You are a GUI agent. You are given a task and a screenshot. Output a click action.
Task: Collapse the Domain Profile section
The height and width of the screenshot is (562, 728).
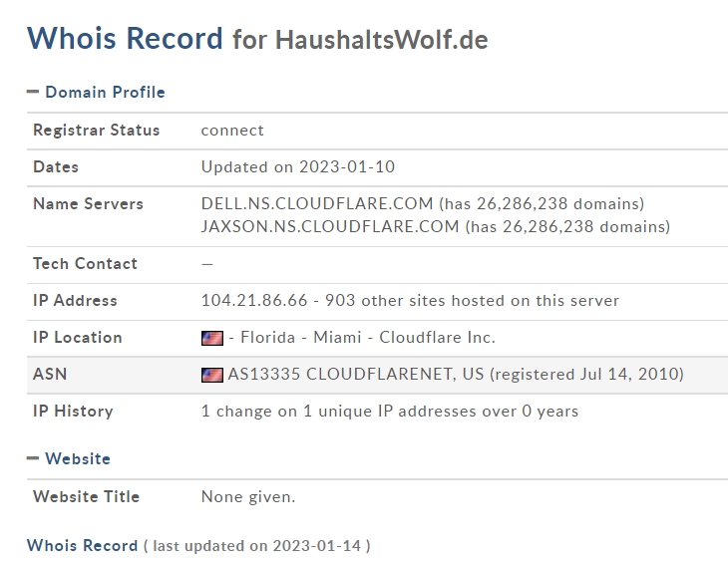click(x=33, y=92)
